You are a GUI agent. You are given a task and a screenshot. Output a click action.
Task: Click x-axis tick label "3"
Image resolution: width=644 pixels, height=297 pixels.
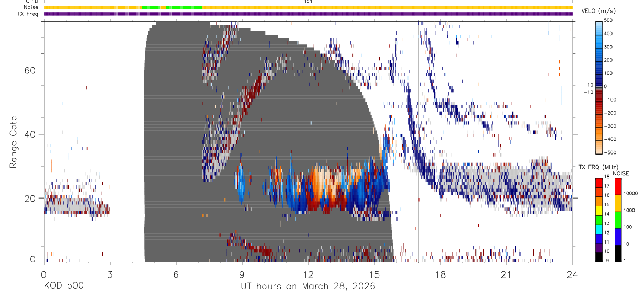tap(110, 274)
